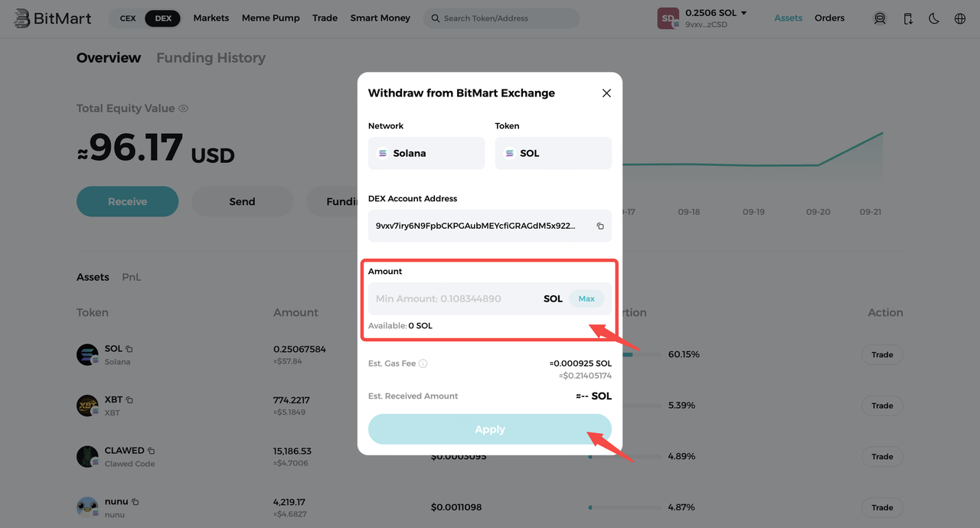Click the nunu token logo
Image resolution: width=980 pixels, height=528 pixels.
click(x=87, y=507)
